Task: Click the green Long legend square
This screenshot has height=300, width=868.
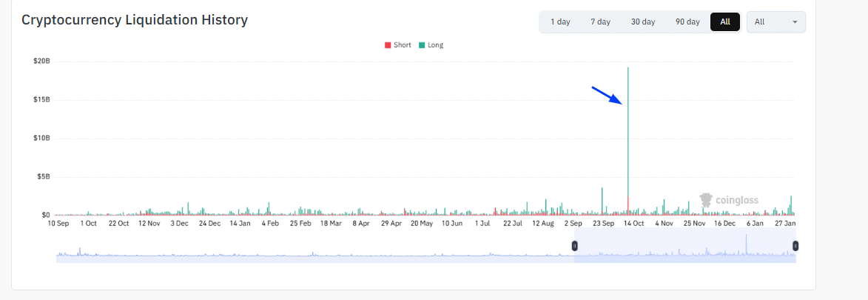Action: [x=422, y=45]
